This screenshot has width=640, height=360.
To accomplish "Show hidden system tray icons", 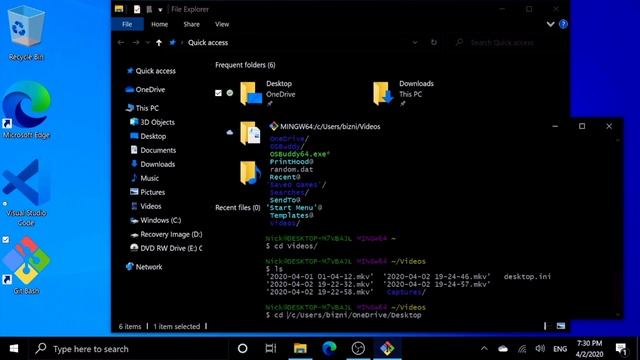I will click(484, 349).
